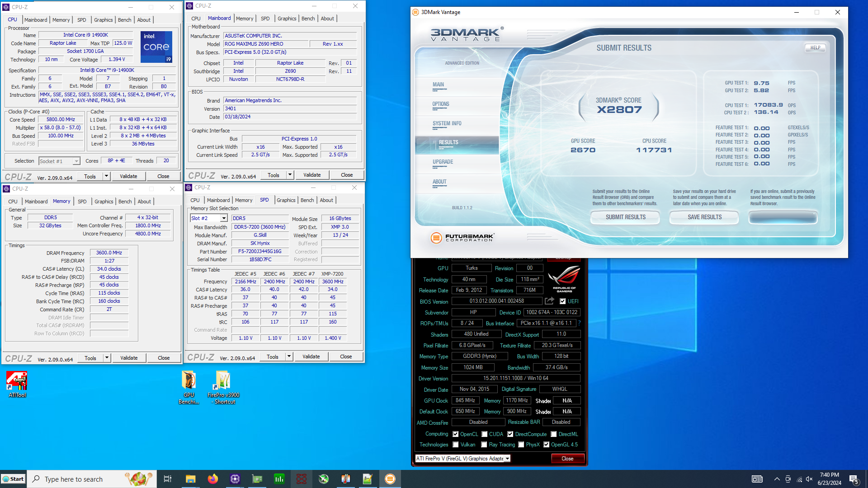
Task: Open Task View from the taskbar
Action: (167, 479)
